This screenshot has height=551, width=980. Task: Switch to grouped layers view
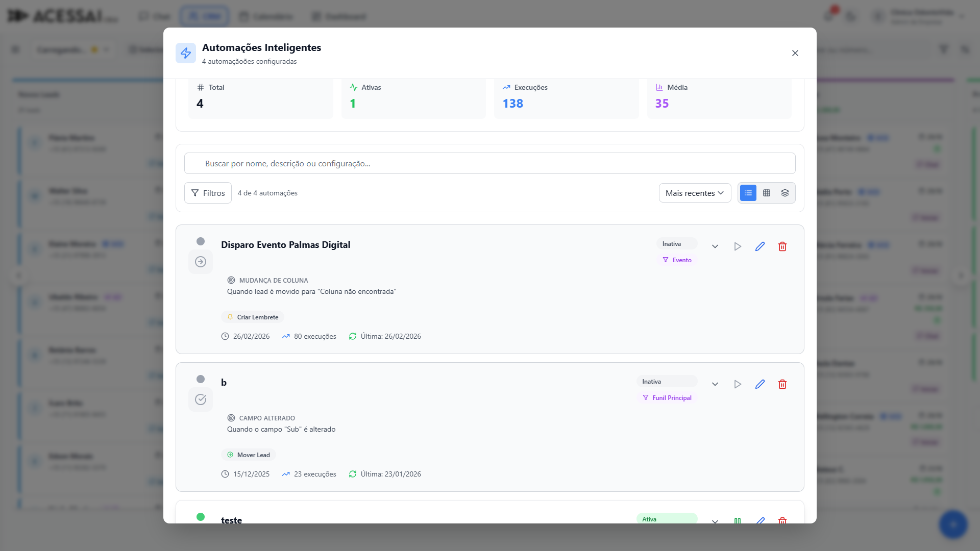(x=785, y=193)
